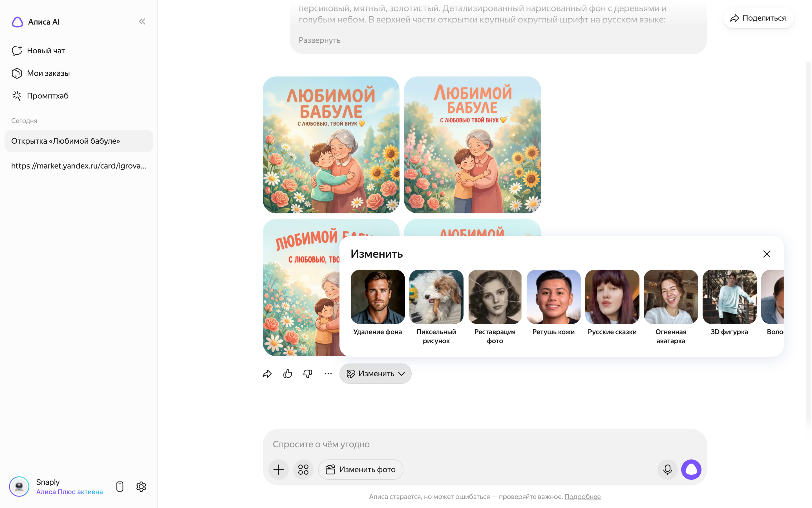812x508 pixels.
Task: Open the Подробнее link
Action: 582,497
